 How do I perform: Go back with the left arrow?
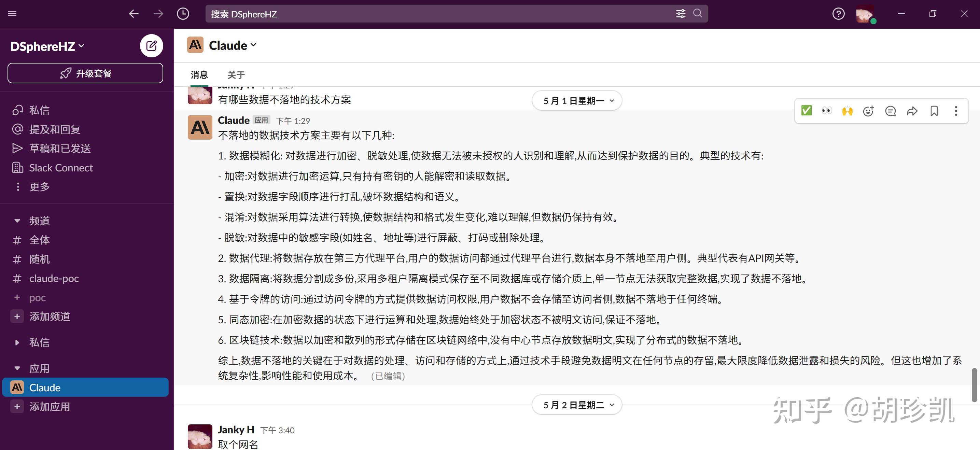(x=134, y=14)
